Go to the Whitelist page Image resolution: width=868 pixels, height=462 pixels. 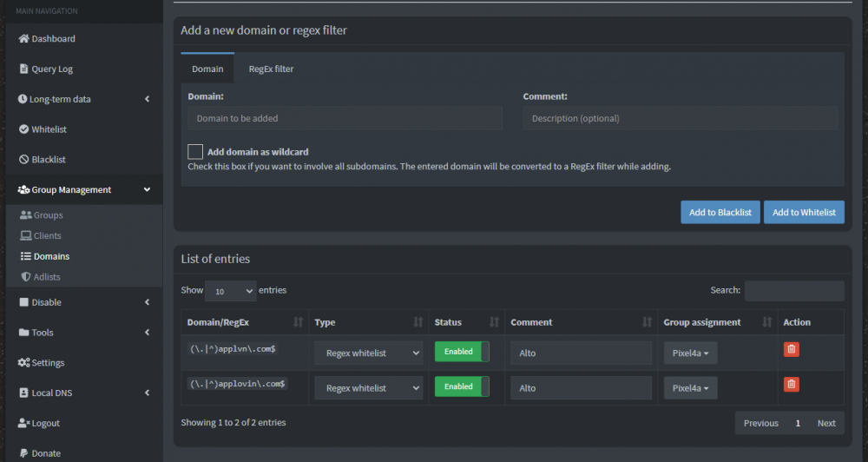click(x=49, y=129)
